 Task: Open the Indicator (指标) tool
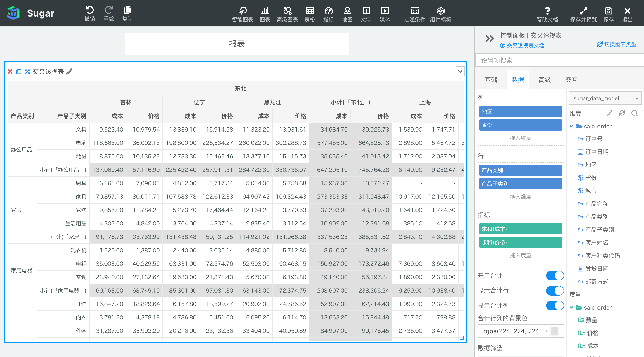328,14
